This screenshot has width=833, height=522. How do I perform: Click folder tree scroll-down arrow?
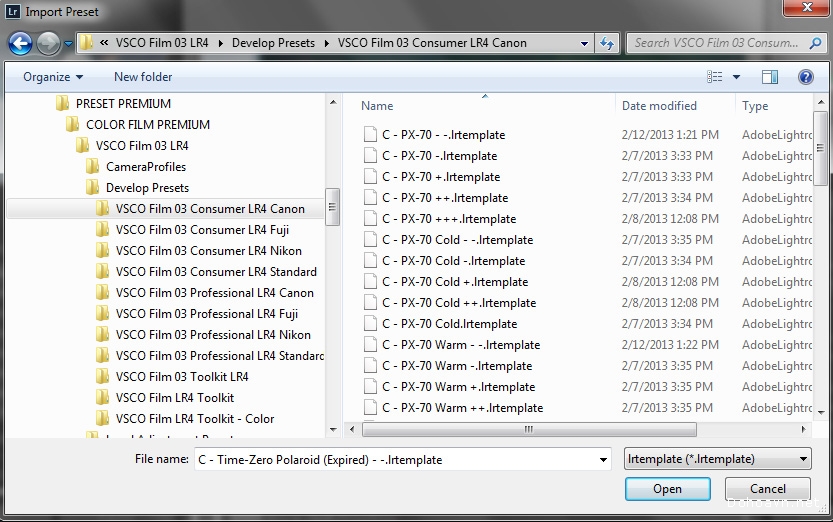(333, 430)
